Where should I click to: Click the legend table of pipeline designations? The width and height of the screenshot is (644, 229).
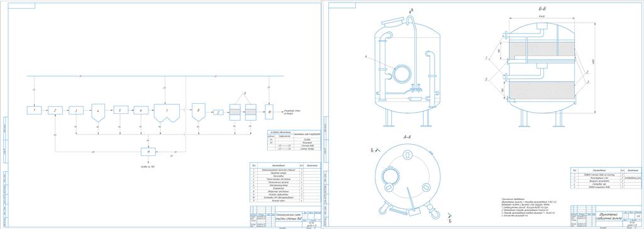293,140
